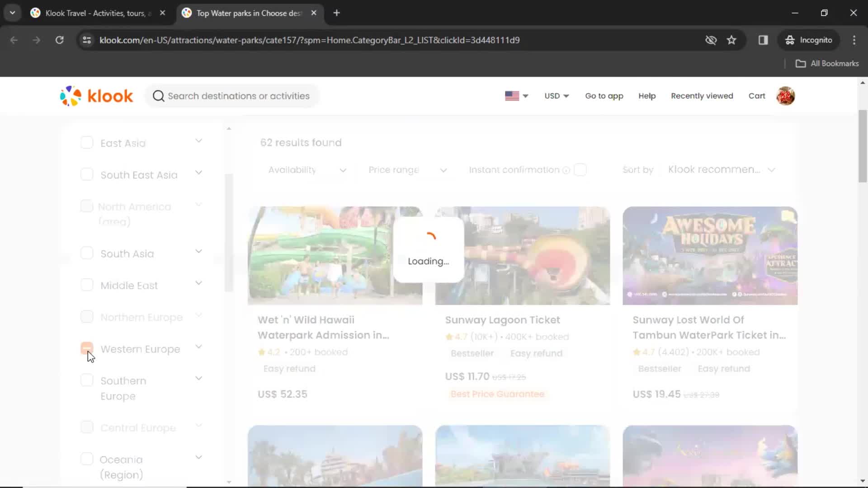Open a new browser tab
Image resolution: width=868 pixels, height=488 pixels.
tap(336, 13)
